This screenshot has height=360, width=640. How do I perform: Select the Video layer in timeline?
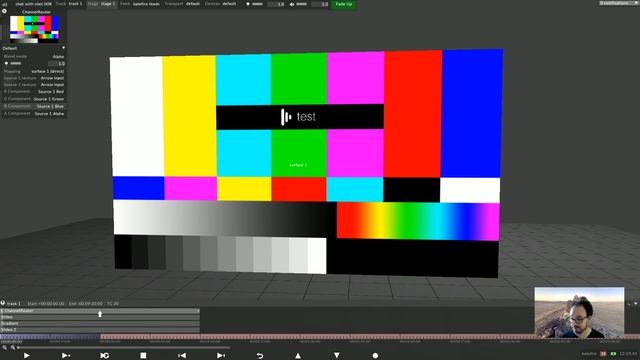click(100, 317)
